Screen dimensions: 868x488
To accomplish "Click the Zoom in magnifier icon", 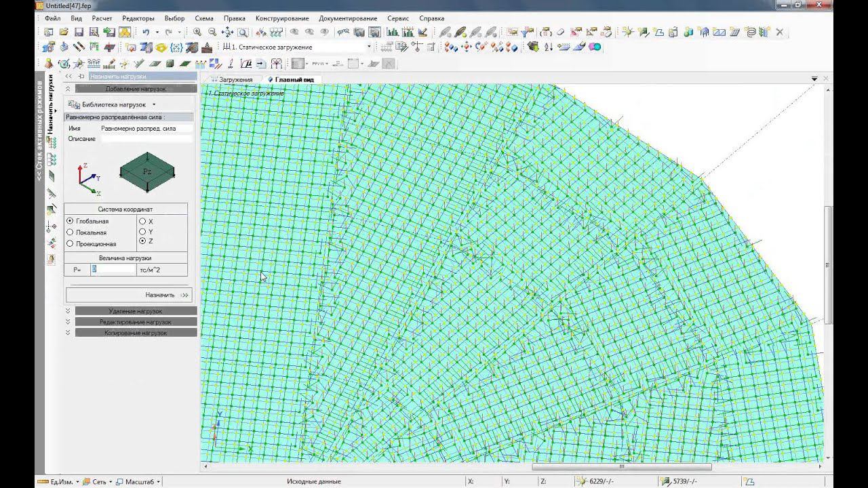I will click(x=197, y=32).
